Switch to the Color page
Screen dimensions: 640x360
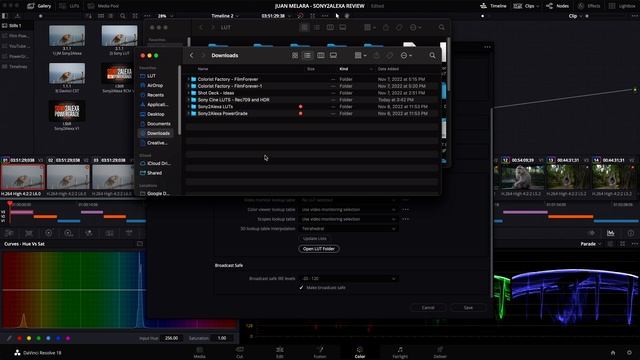(x=360, y=353)
